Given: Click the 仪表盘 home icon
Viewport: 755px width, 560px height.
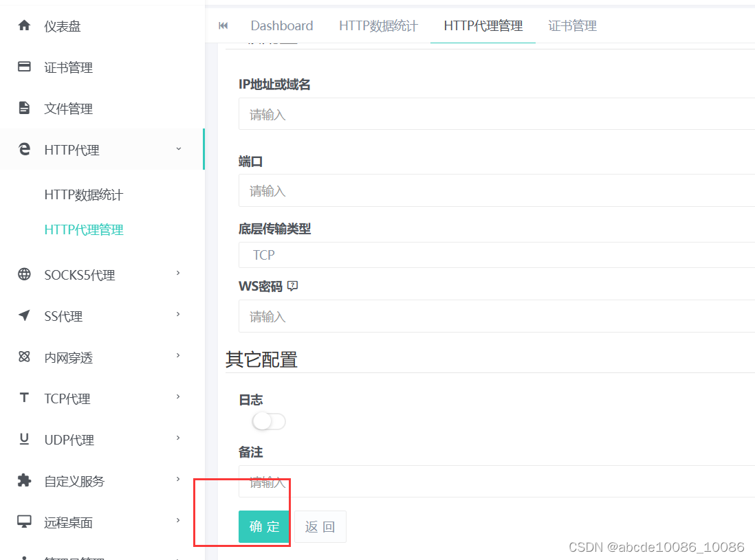Looking at the screenshot, I should click(x=24, y=25).
